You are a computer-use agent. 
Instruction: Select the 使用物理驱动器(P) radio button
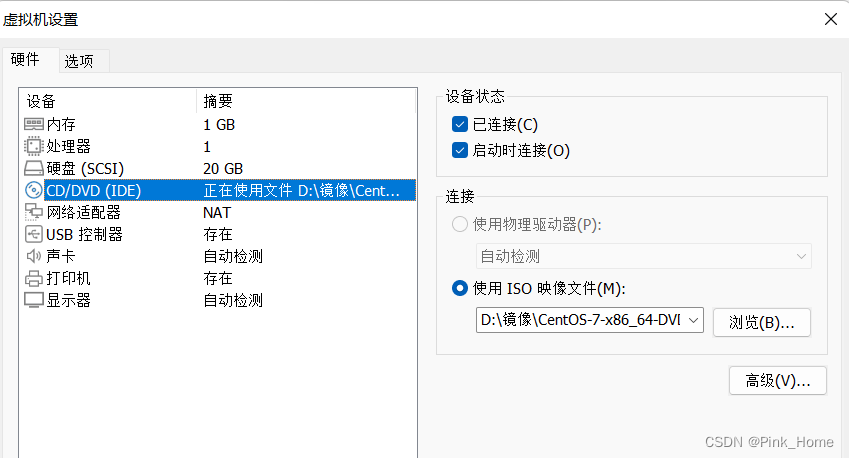(x=460, y=224)
